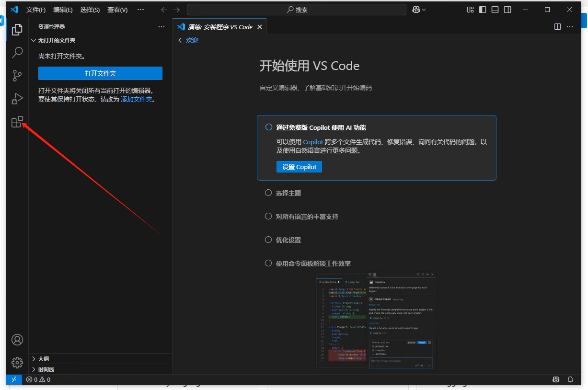Open errors and warnings status bar item
The height and width of the screenshot is (390, 588).
(38, 379)
